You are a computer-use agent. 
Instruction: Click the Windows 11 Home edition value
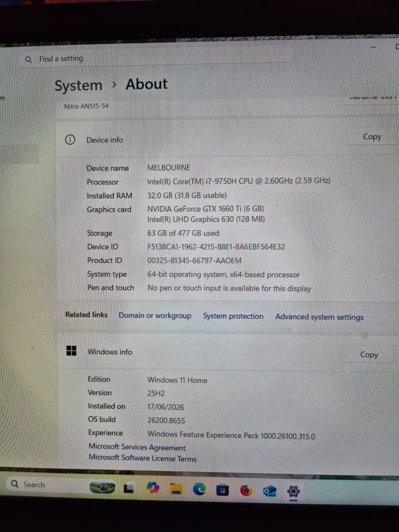(x=177, y=380)
